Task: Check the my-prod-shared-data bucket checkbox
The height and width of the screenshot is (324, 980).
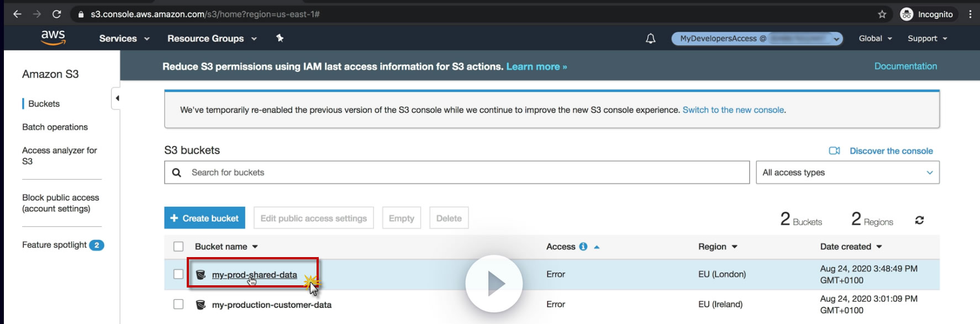Action: click(178, 274)
